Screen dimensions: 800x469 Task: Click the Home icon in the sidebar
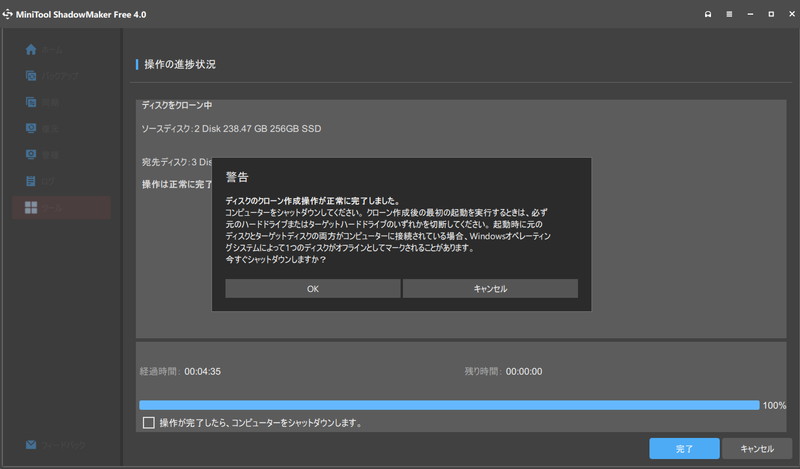coord(31,49)
